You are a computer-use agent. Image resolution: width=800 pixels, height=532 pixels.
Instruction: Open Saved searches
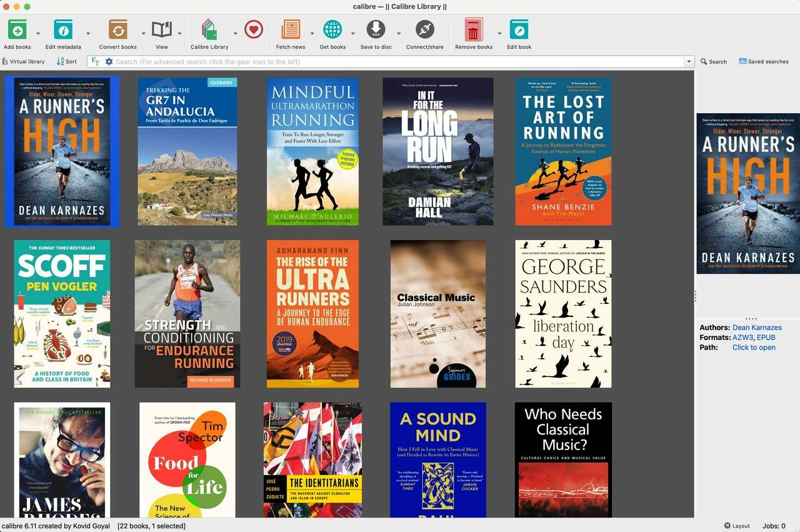(x=764, y=61)
